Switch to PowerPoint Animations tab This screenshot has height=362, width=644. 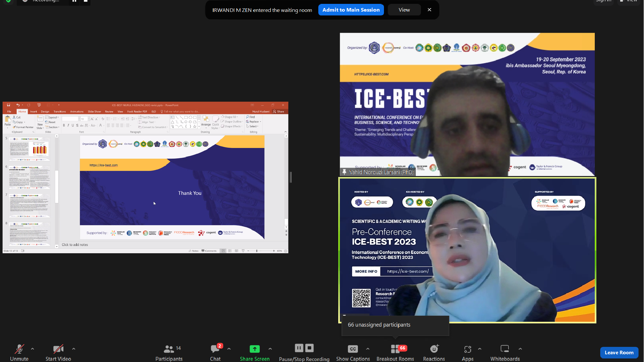pyautogui.click(x=77, y=112)
